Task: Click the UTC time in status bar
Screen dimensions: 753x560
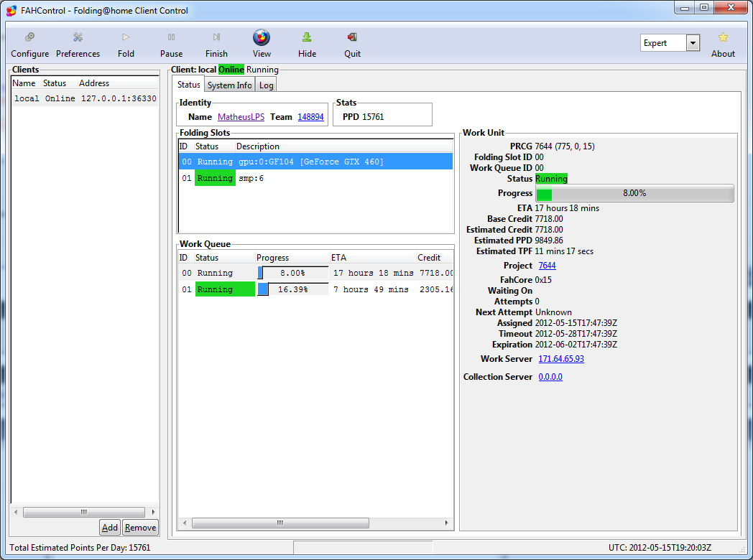Action: point(660,548)
